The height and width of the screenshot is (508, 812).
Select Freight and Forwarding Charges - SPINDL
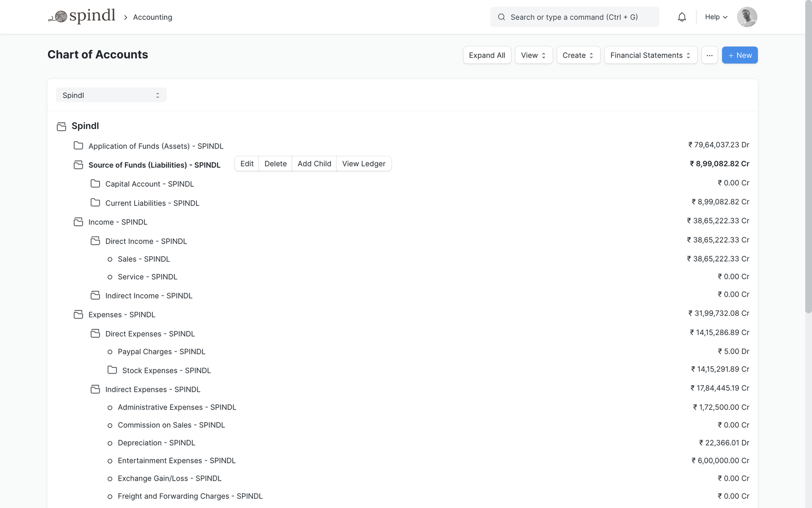click(190, 496)
